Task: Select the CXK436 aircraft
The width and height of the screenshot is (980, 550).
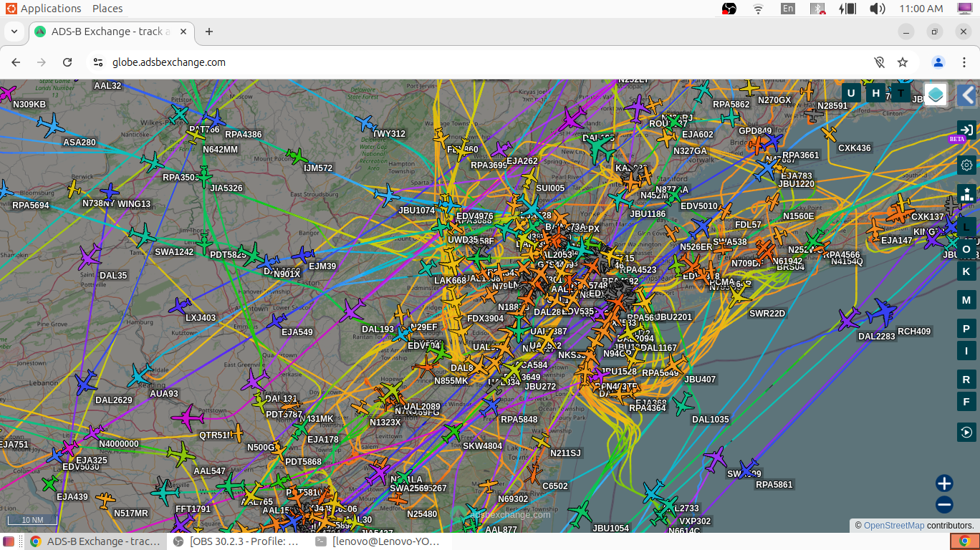Action: click(x=829, y=134)
